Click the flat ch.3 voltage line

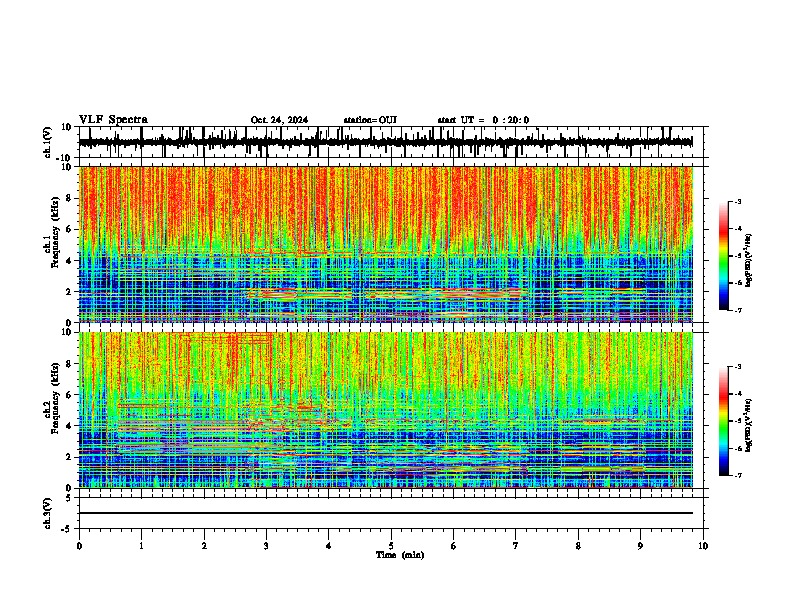click(x=386, y=513)
